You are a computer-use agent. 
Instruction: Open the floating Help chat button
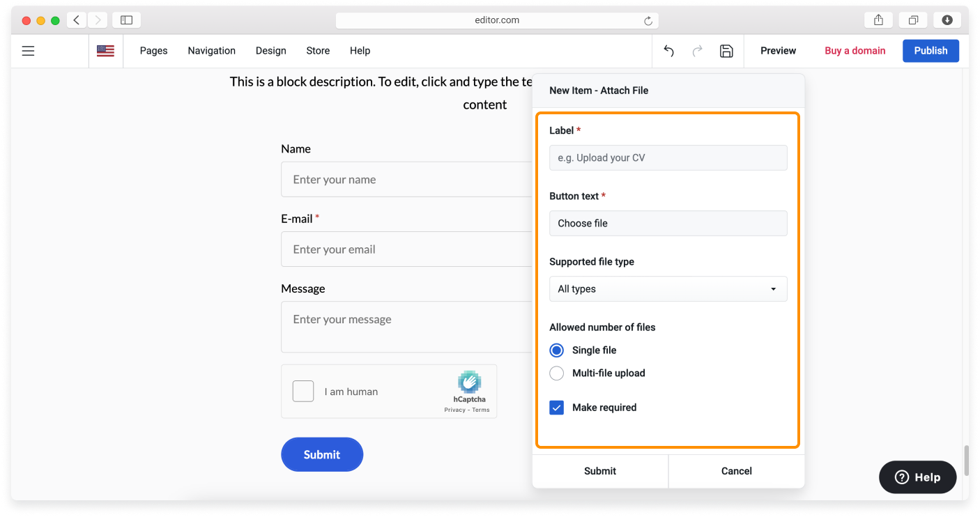coord(917,477)
